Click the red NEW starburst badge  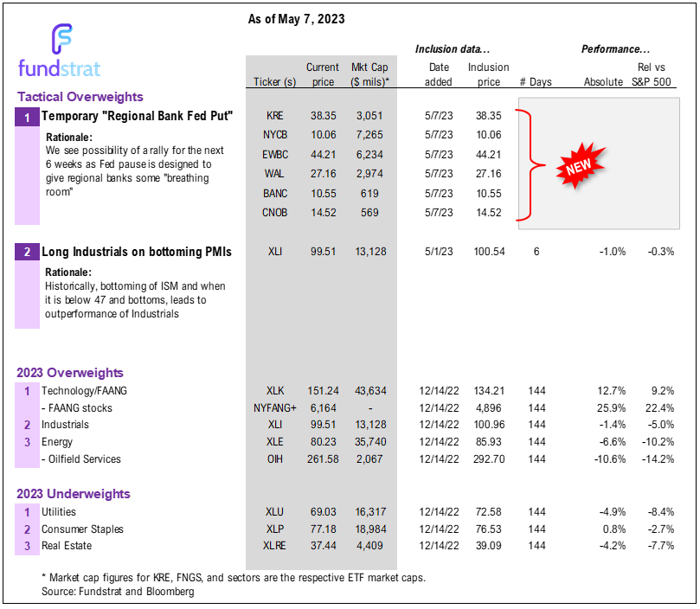click(580, 166)
